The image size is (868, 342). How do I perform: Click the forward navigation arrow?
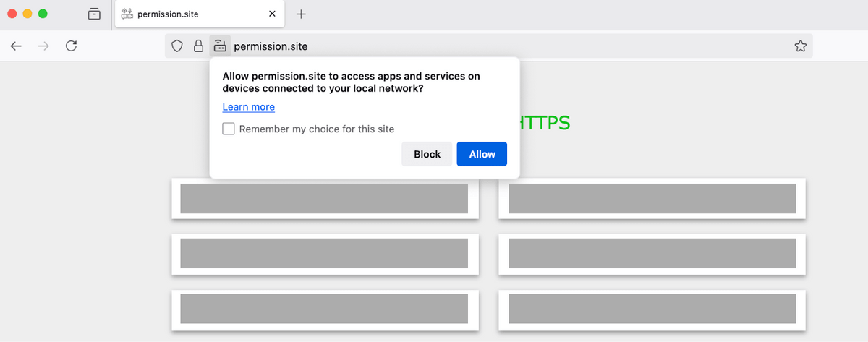pyautogui.click(x=43, y=46)
